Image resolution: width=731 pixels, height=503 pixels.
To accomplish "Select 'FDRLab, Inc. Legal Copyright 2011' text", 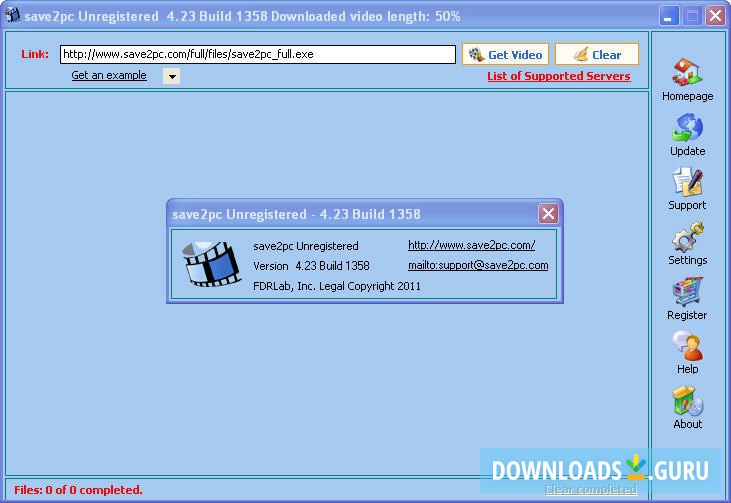I will tap(337, 286).
